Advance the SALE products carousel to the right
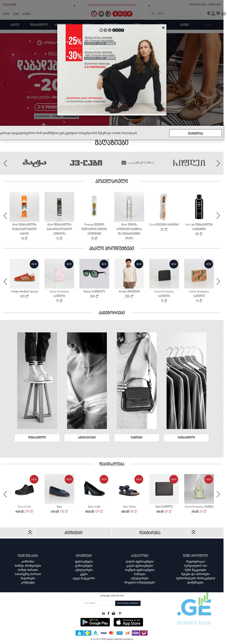Image resolution: width=227 pixels, height=644 pixels. click(218, 494)
